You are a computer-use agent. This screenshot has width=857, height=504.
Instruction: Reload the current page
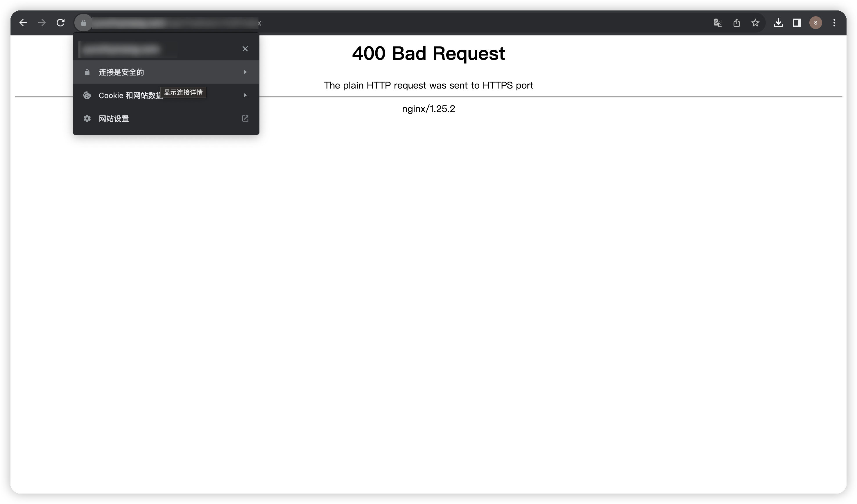click(60, 23)
